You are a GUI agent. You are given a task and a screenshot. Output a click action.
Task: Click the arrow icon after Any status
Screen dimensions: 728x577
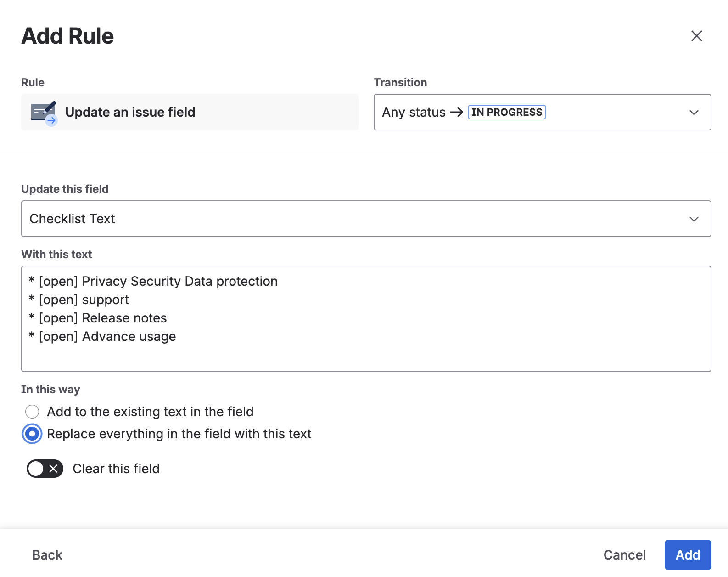coord(456,112)
